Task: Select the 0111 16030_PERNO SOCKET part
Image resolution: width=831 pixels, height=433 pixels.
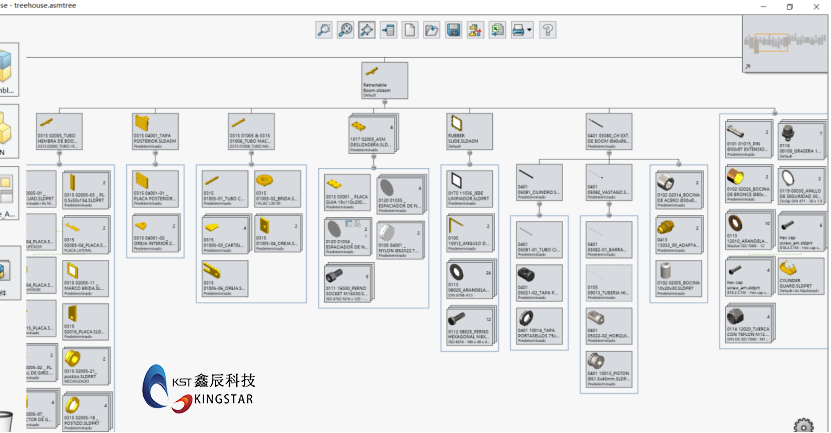Action: (x=347, y=284)
